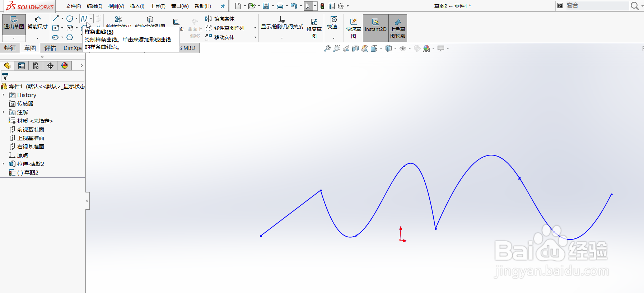Select the Spline (样条曲线) tool
This screenshot has width=644, height=293.
[x=84, y=19]
